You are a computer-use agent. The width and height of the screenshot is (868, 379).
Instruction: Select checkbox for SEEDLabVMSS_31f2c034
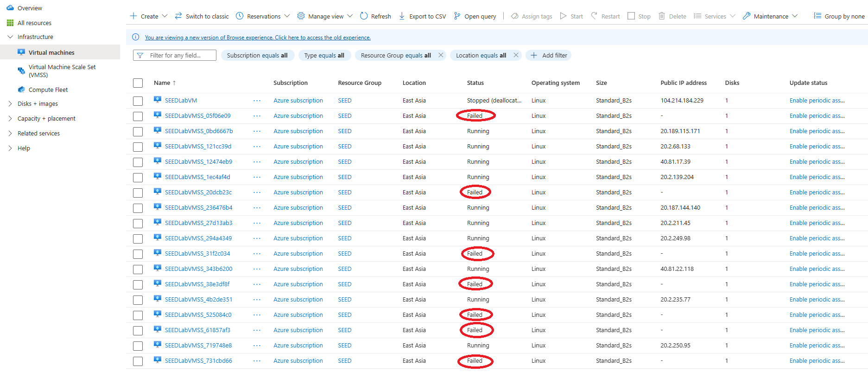(138, 254)
